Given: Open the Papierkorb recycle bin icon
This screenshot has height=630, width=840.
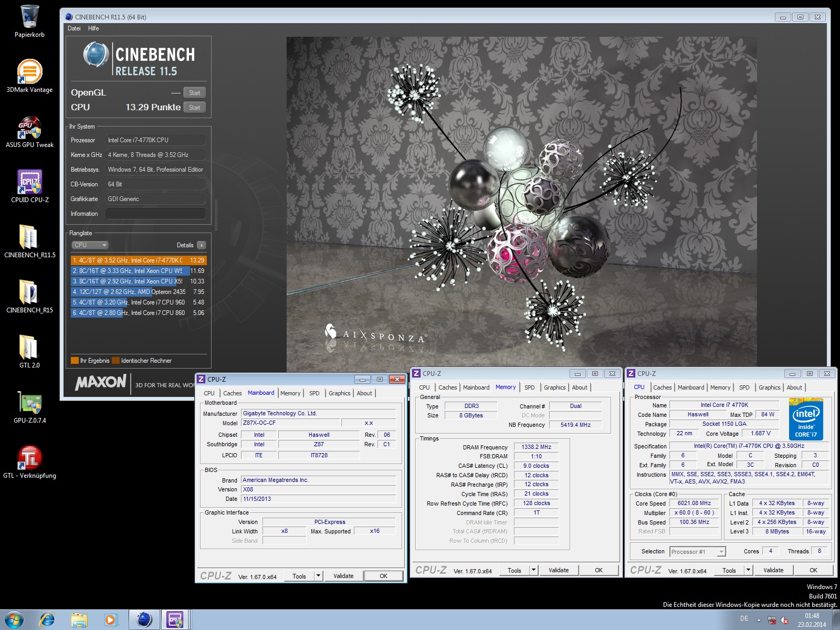Looking at the screenshot, I should click(x=29, y=21).
